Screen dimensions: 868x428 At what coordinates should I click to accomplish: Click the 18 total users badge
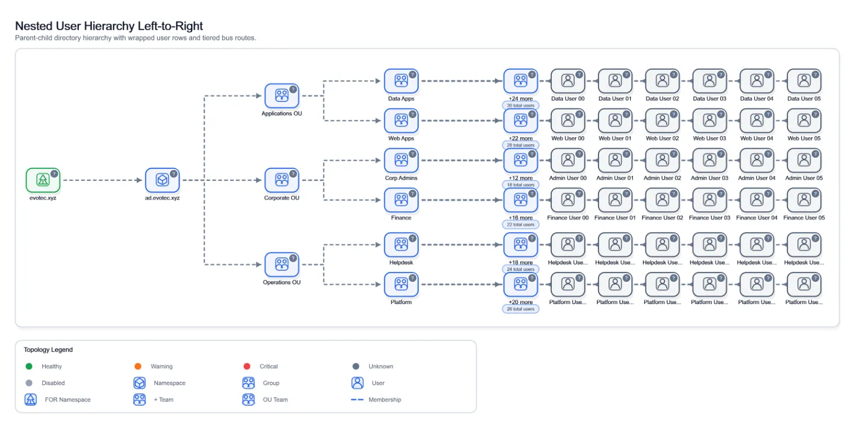pos(521,185)
